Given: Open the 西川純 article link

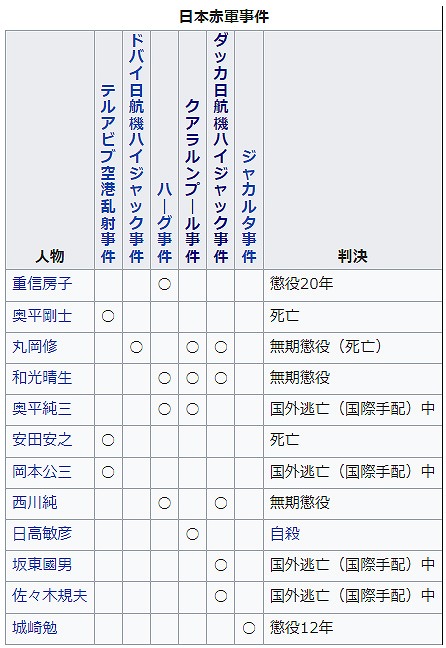Looking at the screenshot, I should click(x=35, y=503).
